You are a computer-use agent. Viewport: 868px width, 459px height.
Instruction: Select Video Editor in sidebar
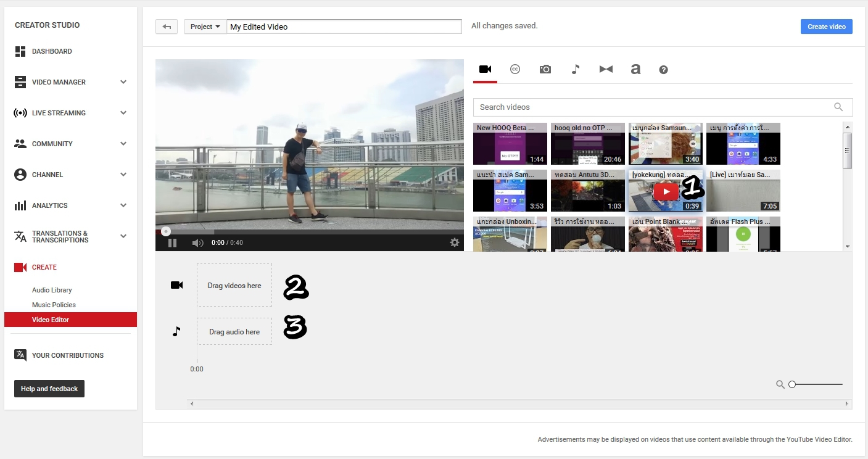(x=70, y=320)
